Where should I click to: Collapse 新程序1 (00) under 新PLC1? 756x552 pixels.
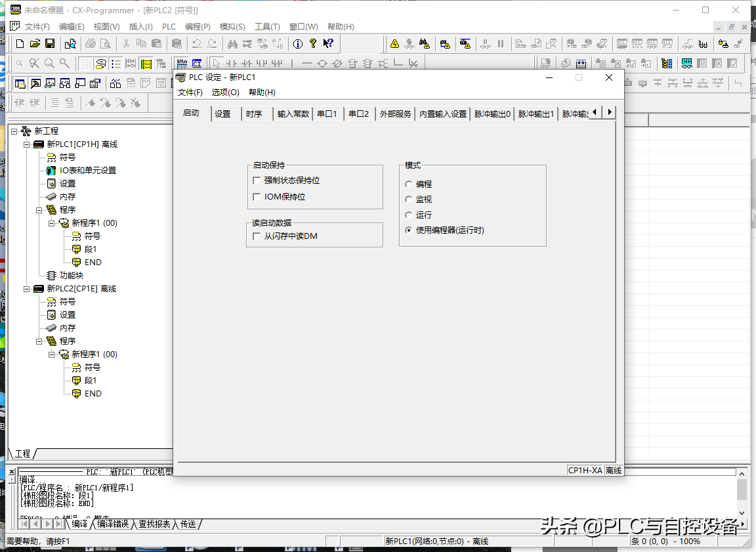(52, 223)
